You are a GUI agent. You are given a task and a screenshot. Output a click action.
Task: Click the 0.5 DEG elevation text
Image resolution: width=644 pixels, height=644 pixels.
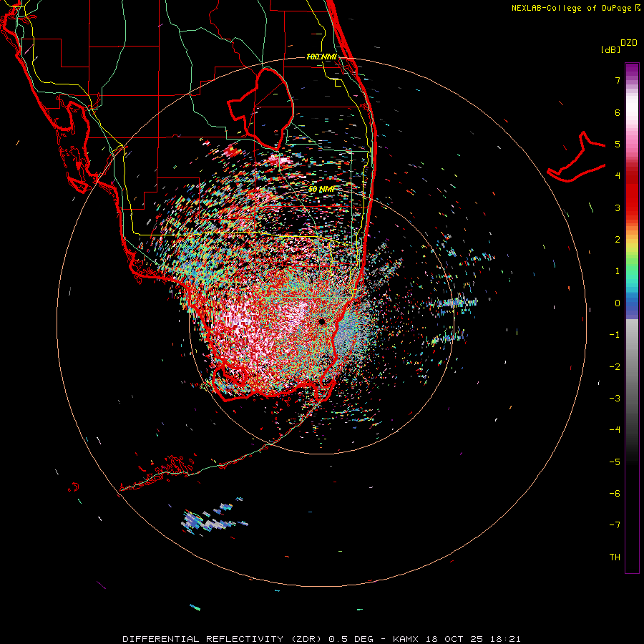coord(351,639)
